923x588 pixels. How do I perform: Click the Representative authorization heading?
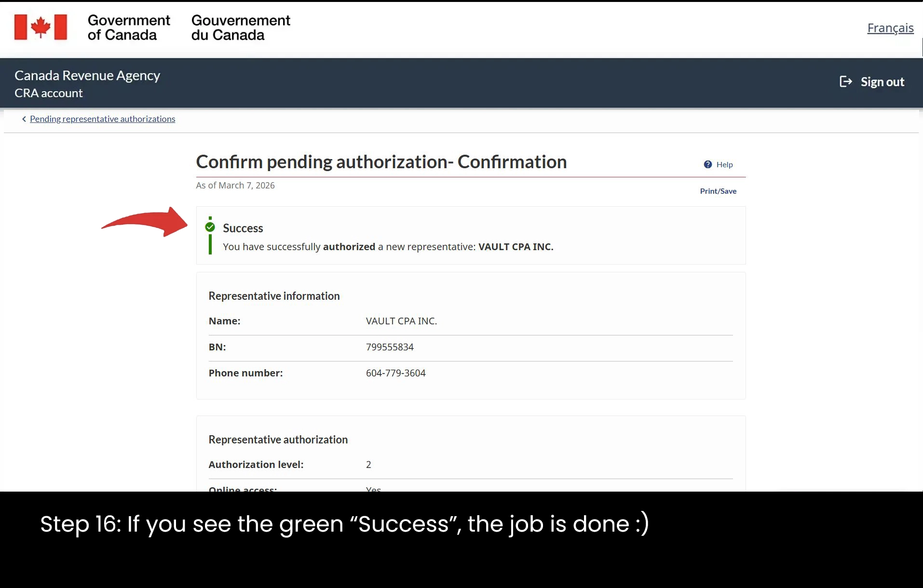click(278, 440)
